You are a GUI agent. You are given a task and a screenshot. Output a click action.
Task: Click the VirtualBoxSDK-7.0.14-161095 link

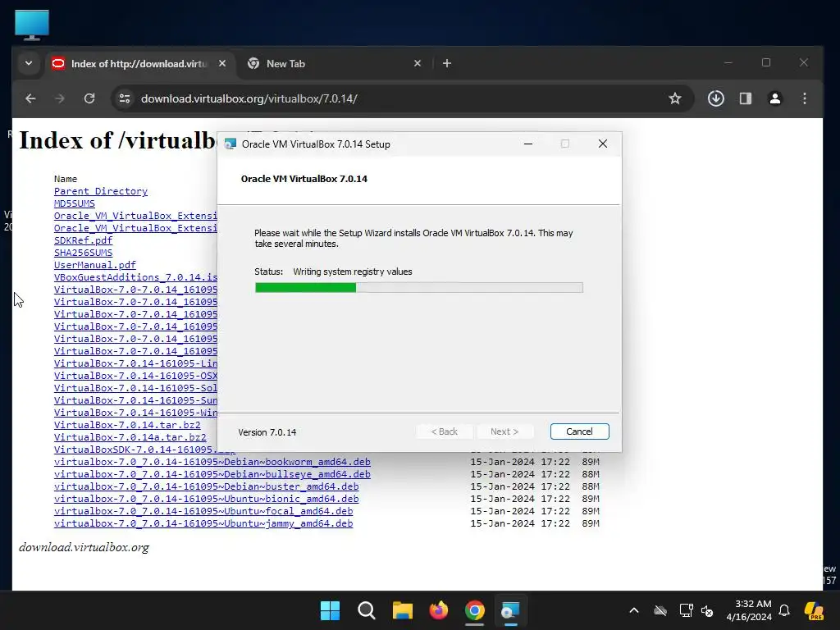pos(135,450)
